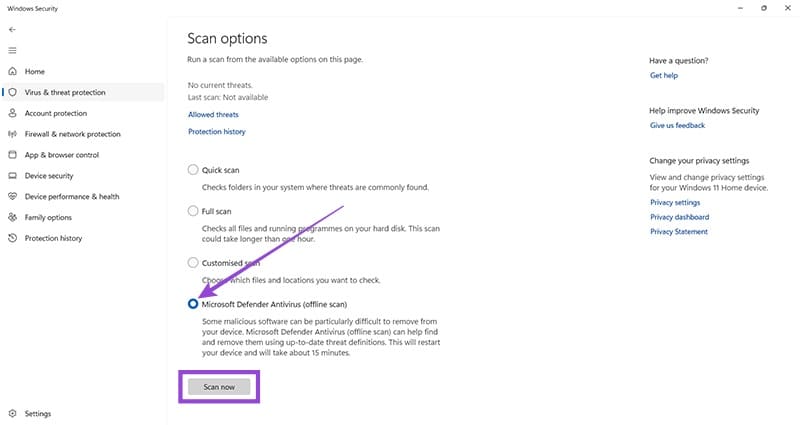
Task: Select the Quick scan radio button
Action: tap(193, 170)
